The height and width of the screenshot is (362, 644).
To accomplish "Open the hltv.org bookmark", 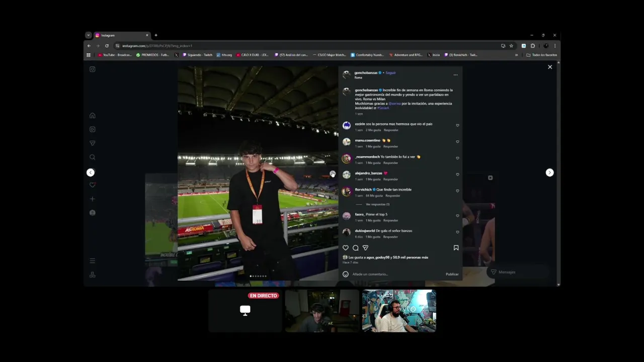I will click(x=224, y=55).
